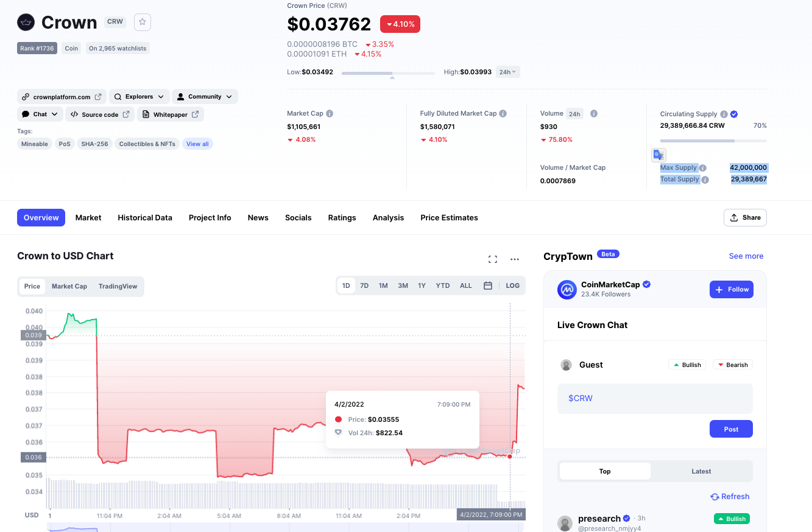Switch chart view to TradingView

(118, 286)
